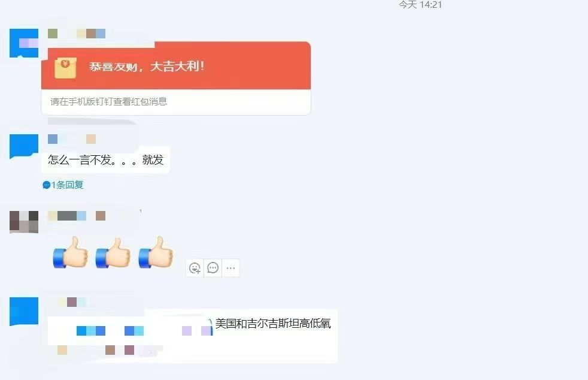The width and height of the screenshot is (588, 380).
Task: Open the 1条回复 reply thread
Action: pos(63,185)
